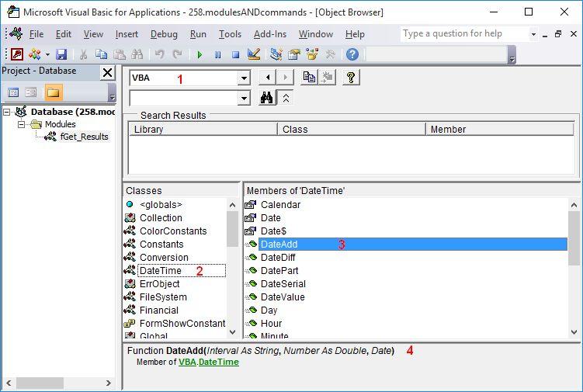Click the Save database toolbar icon
Viewport: 583px width, 392px height.
(61, 54)
